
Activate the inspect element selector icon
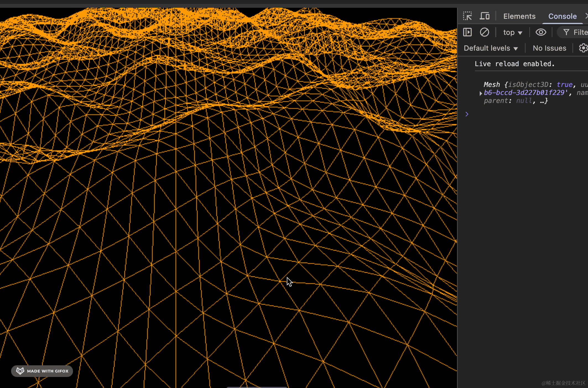pos(467,16)
